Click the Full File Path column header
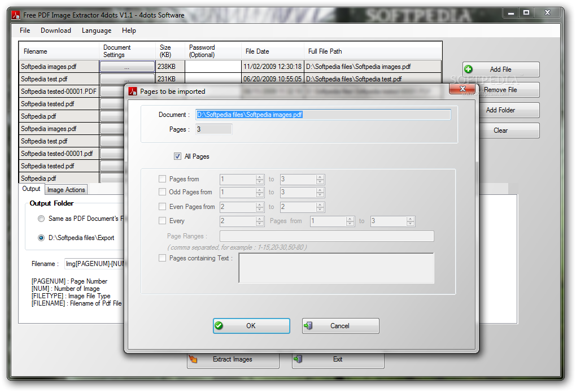Viewport: 576px width, 392px height. click(373, 51)
